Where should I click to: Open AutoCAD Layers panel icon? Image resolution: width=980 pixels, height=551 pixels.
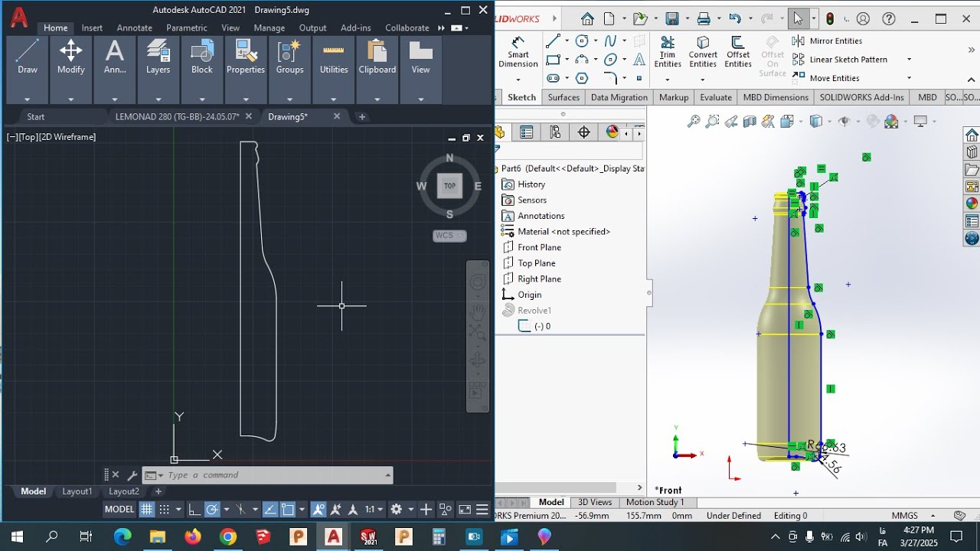tap(158, 51)
